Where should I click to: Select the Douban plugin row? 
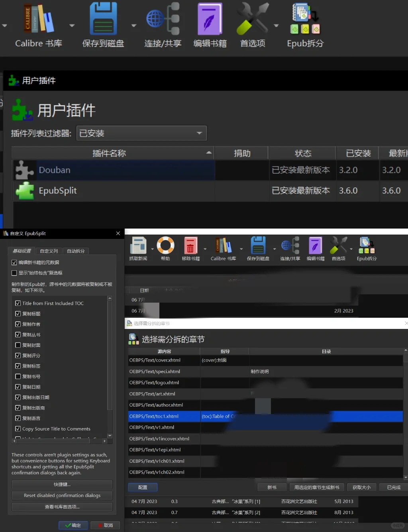[210, 170]
